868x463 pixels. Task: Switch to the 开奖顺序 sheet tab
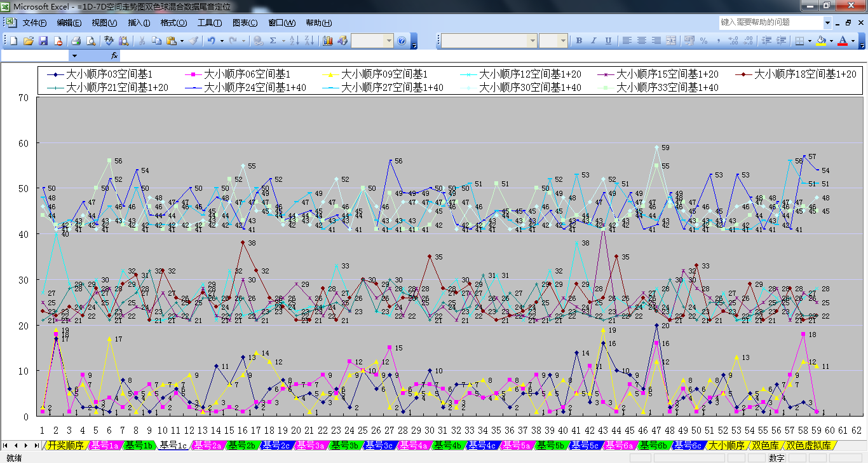click(65, 445)
